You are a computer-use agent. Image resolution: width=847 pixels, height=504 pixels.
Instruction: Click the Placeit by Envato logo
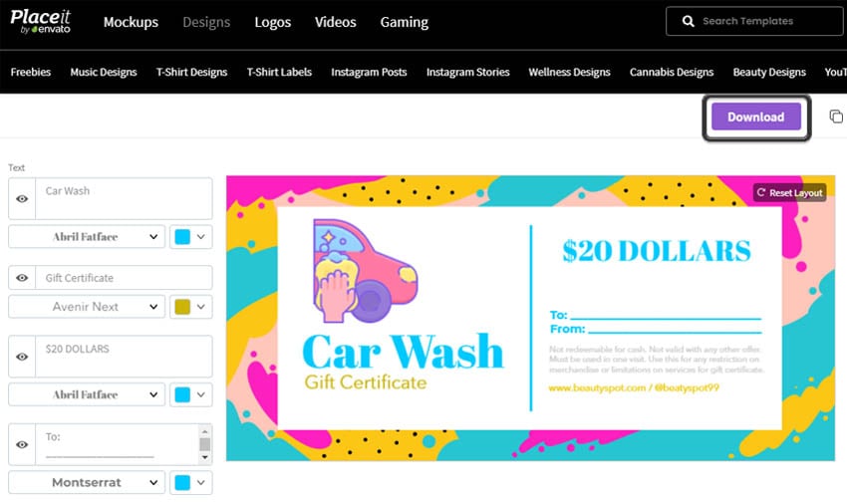tap(41, 22)
